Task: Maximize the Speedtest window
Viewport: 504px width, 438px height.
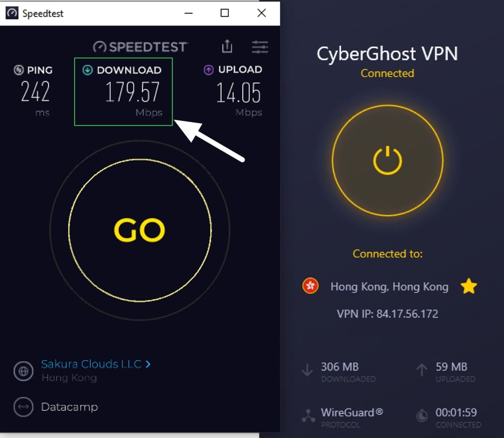Action: pos(225,13)
